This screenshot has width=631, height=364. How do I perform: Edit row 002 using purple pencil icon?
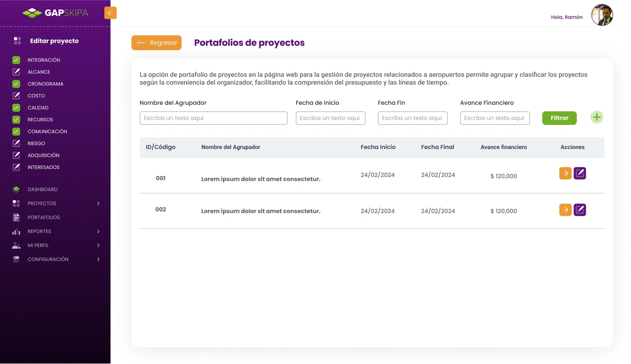click(580, 210)
